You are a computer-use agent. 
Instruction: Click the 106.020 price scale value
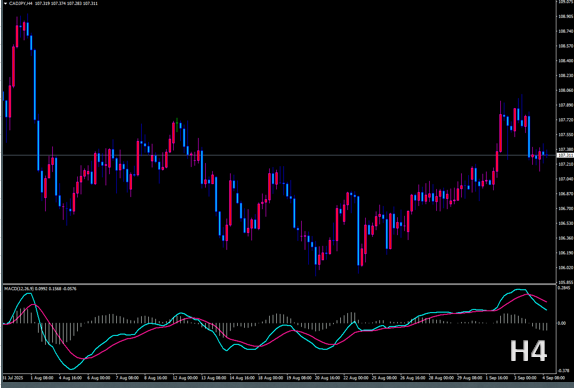(566, 268)
